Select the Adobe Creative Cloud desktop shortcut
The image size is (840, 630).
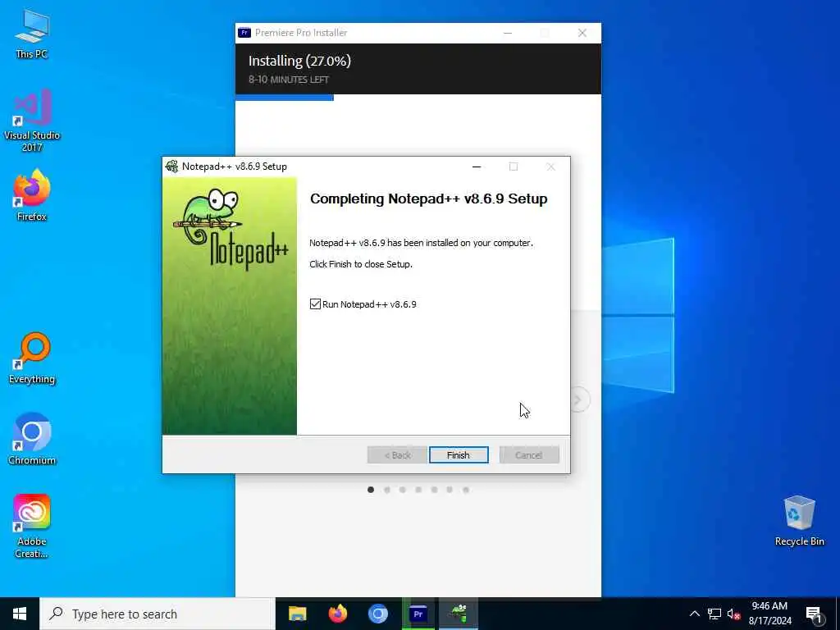pos(32,527)
